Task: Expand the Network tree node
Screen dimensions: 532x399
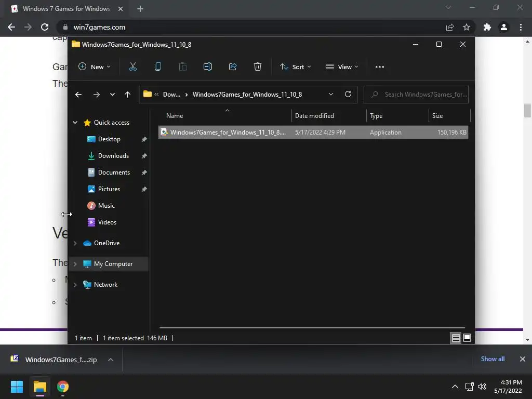Action: (75, 285)
